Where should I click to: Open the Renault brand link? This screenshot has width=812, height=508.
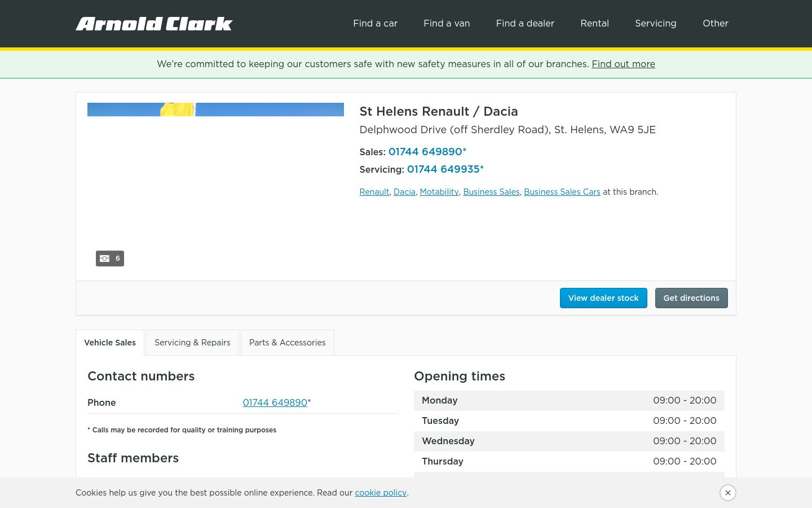[374, 192]
